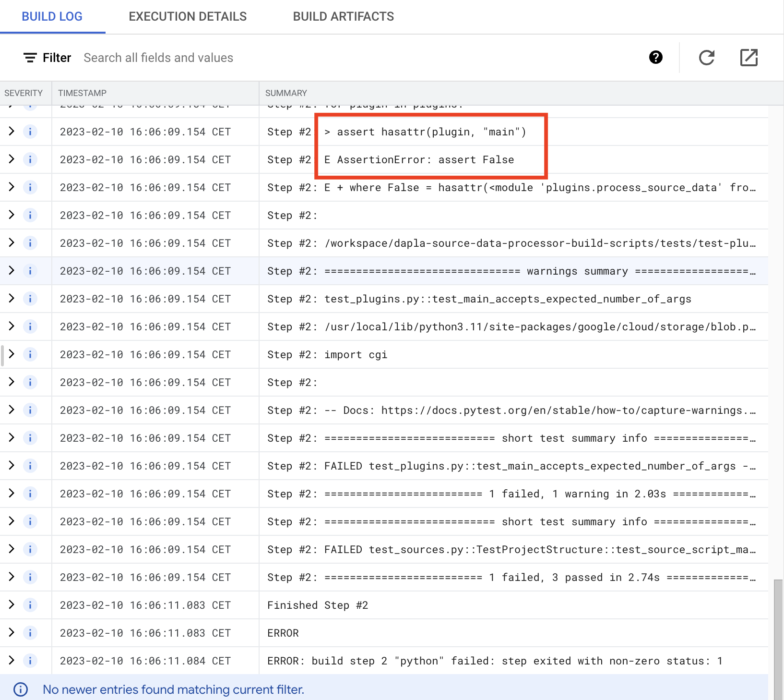Screen dimensions: 784x700
Task: Open the help question mark icon
Action: click(x=655, y=58)
